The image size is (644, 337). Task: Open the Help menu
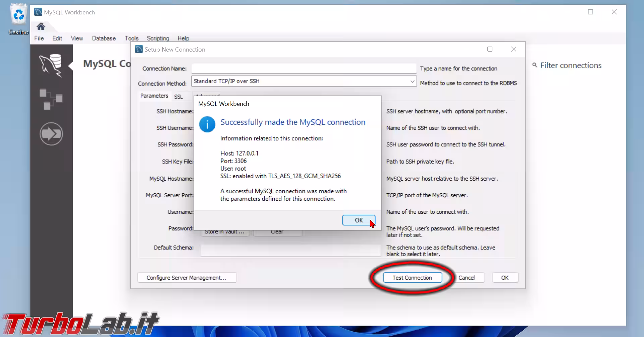(183, 38)
